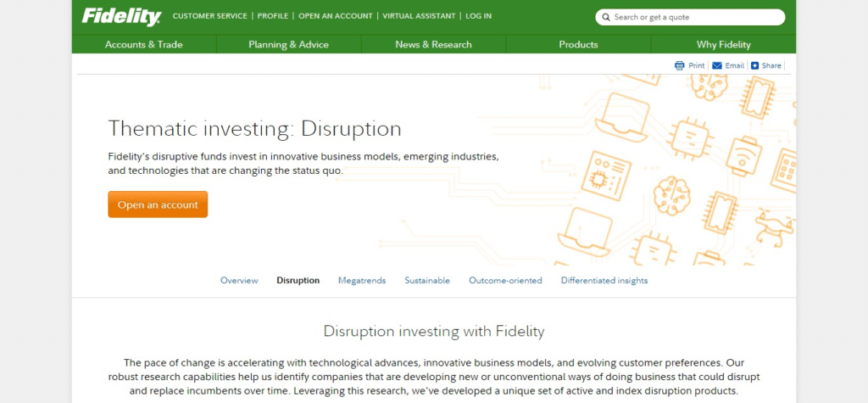Click the Share plus icon
This screenshot has width=868, height=403.
(754, 65)
